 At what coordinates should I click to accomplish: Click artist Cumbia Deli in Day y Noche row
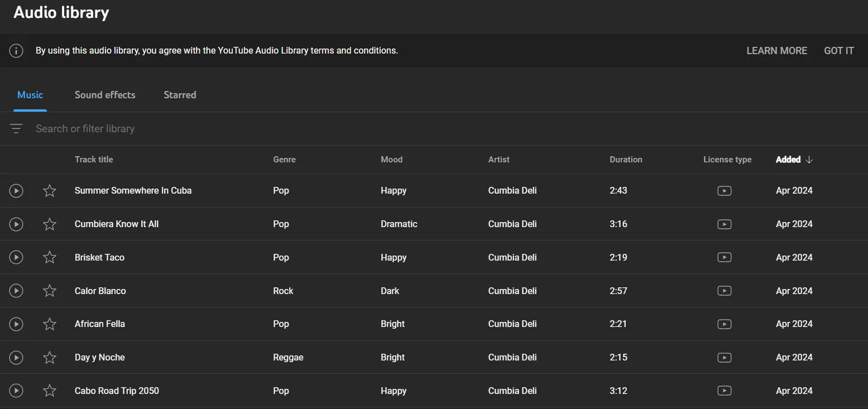pyautogui.click(x=512, y=358)
